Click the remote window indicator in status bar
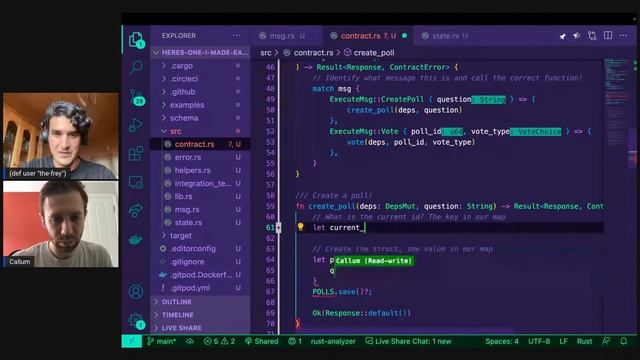Screen dimensions: 640x360 [x=131, y=341]
